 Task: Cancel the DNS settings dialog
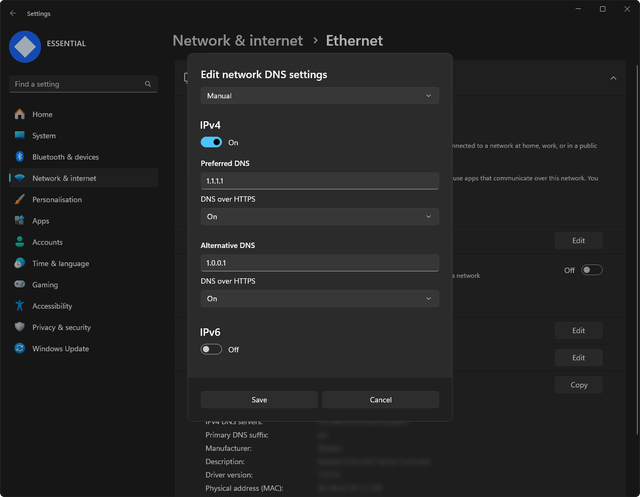(380, 399)
